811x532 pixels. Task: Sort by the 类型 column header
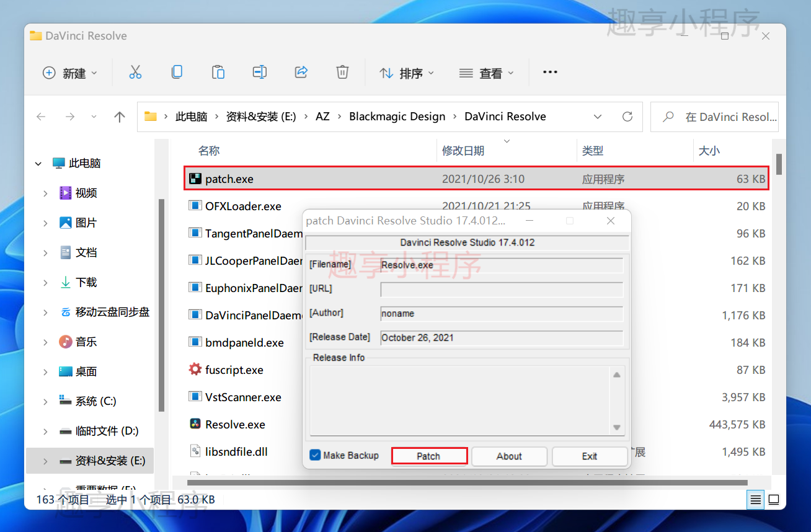pos(593,151)
